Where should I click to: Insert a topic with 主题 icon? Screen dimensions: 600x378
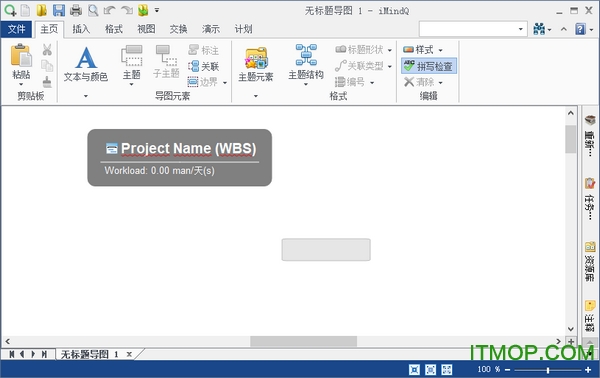(x=132, y=56)
